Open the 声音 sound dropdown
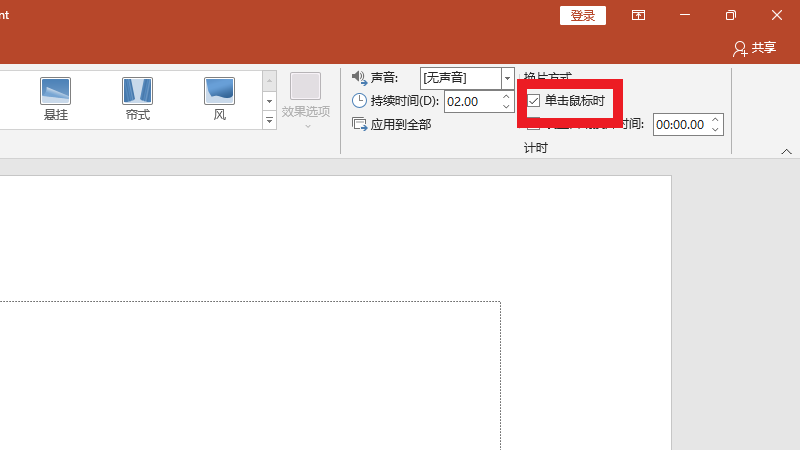This screenshot has width=800, height=450. pyautogui.click(x=507, y=78)
